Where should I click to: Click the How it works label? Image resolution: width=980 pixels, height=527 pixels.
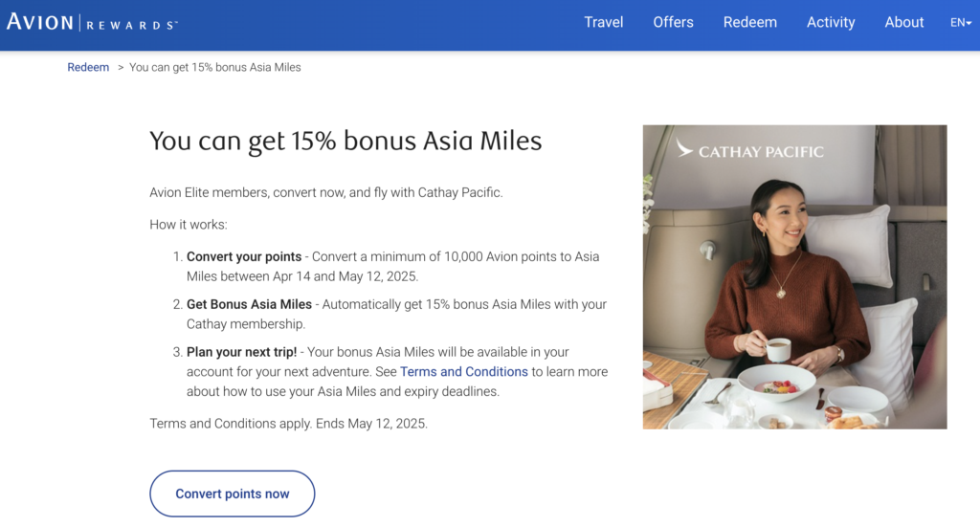(x=189, y=225)
